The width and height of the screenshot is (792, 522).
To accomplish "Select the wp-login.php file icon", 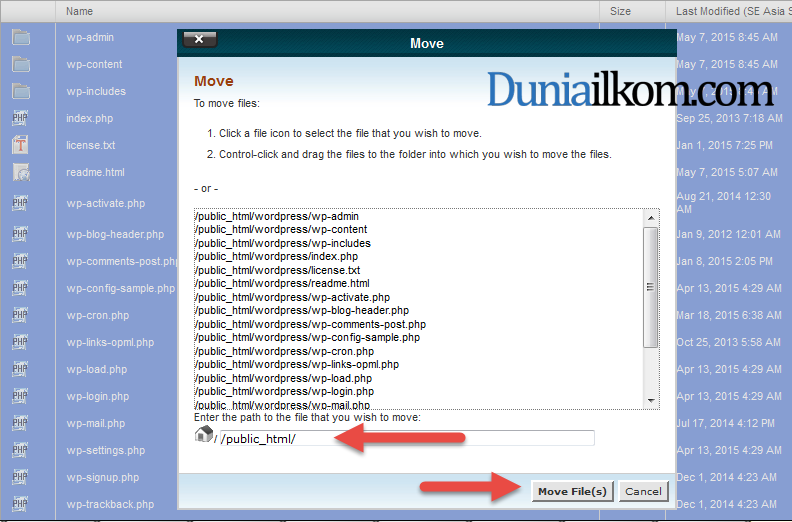I will tap(20, 396).
